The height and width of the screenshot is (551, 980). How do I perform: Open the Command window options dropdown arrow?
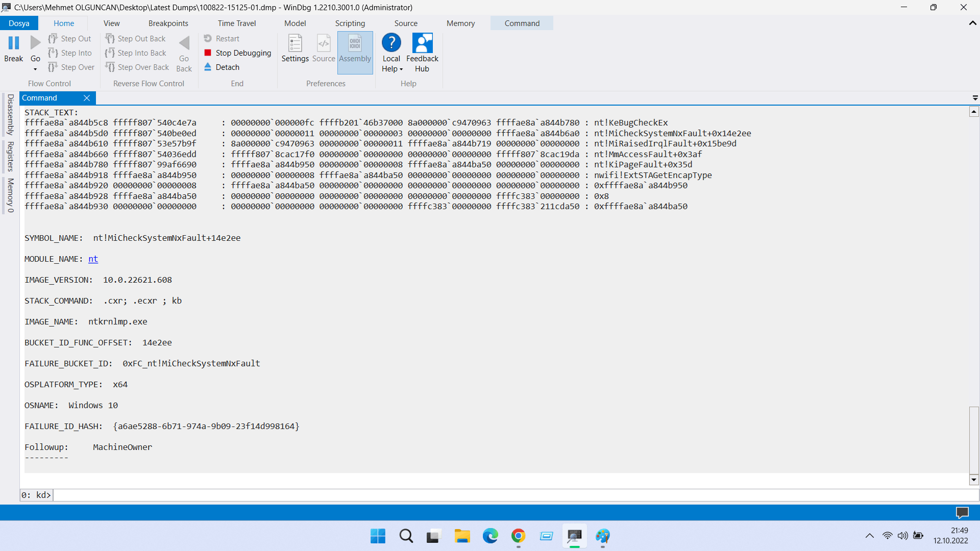[x=975, y=98]
